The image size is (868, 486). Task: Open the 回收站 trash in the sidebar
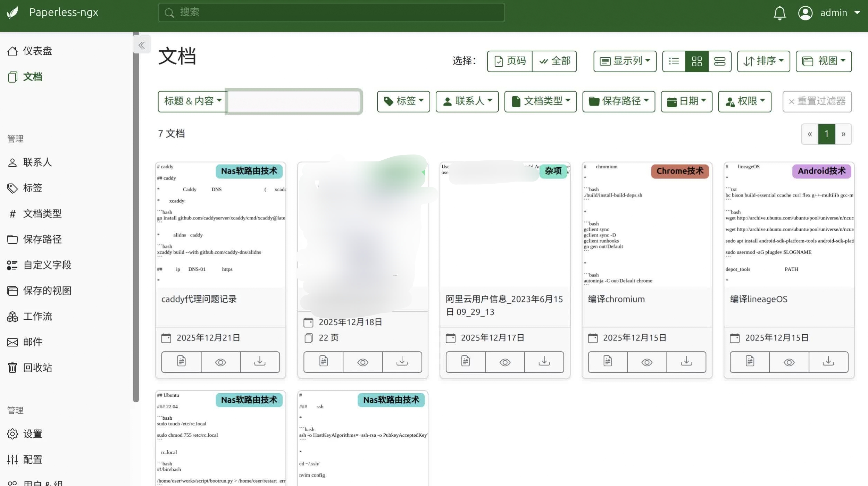click(x=37, y=367)
